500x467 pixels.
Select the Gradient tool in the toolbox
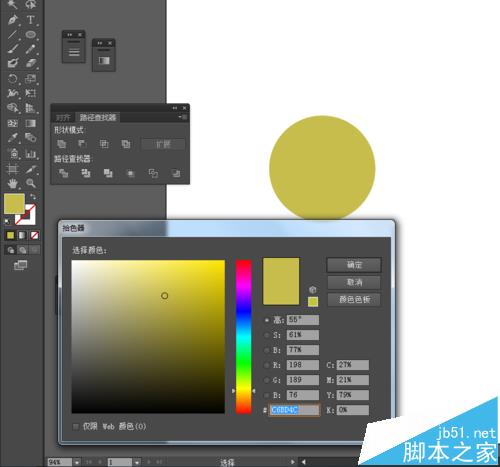[x=31, y=123]
